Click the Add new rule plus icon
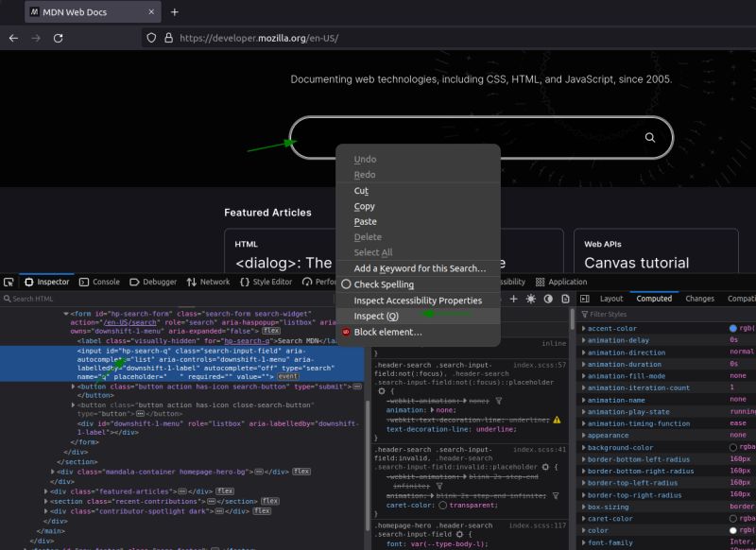756x550 pixels. pos(513,299)
